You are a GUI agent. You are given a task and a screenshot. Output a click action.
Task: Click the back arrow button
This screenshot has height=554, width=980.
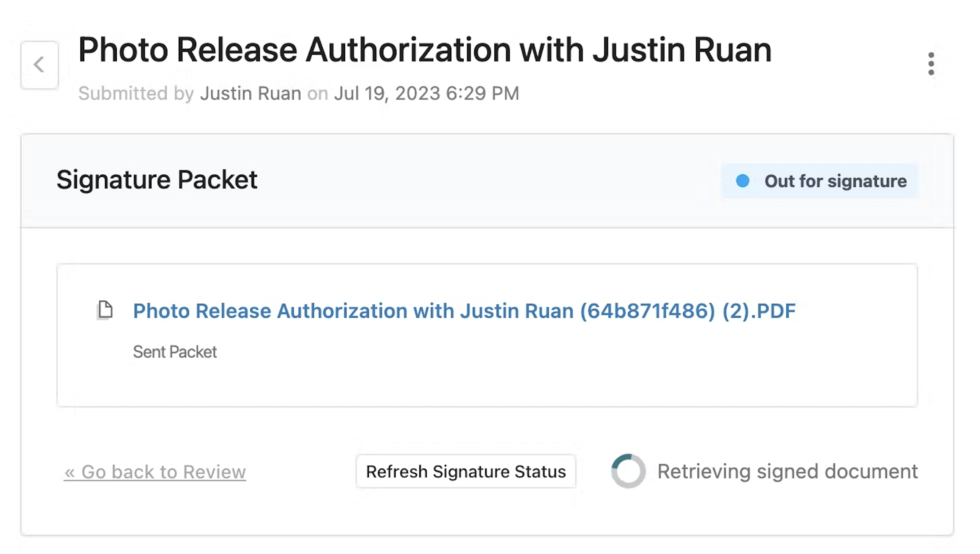coord(40,65)
